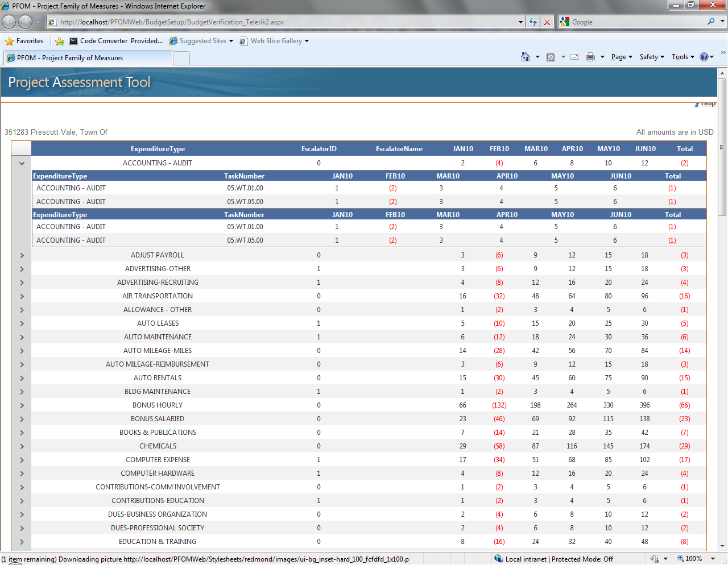Image resolution: width=728 pixels, height=565 pixels.
Task: Click the vertical scrollbar thumb
Action: [x=722, y=147]
